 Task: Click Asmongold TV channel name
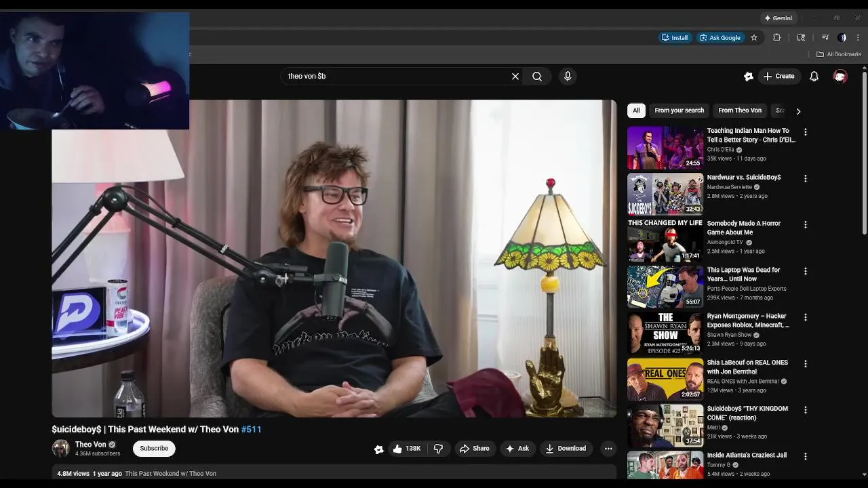(725, 243)
